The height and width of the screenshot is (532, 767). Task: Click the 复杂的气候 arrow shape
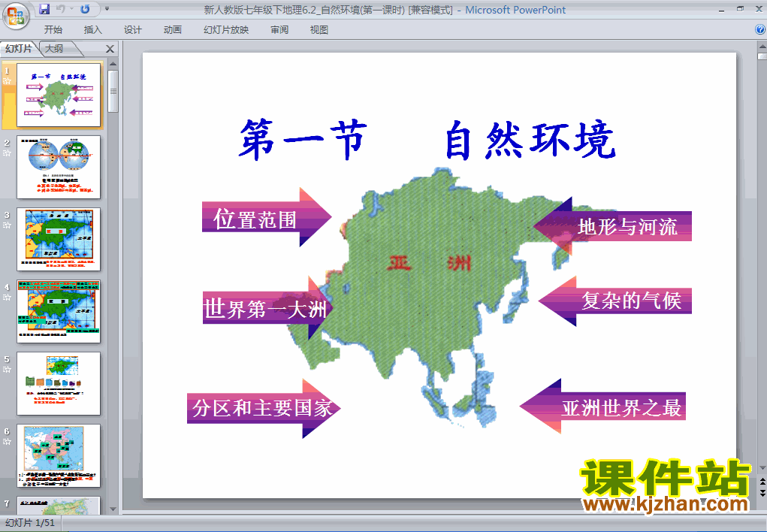pyautogui.click(x=615, y=301)
